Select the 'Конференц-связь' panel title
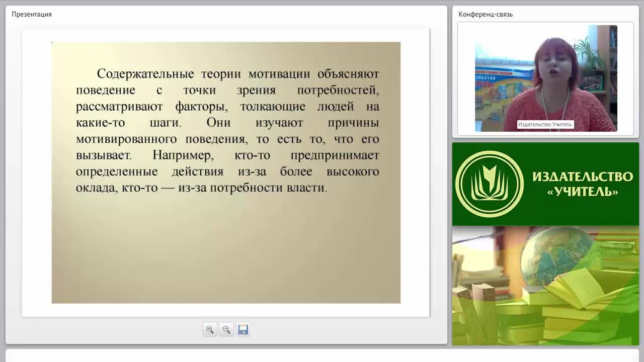The image size is (644, 362). click(x=486, y=14)
